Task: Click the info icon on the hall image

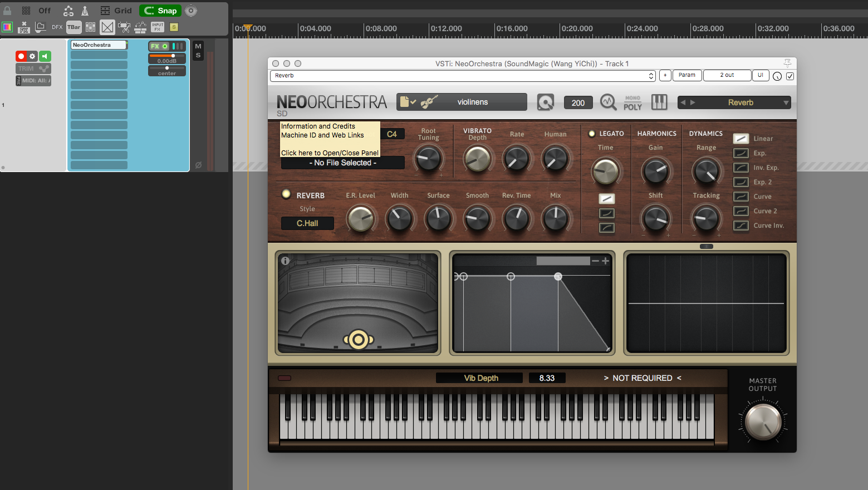Action: click(286, 261)
